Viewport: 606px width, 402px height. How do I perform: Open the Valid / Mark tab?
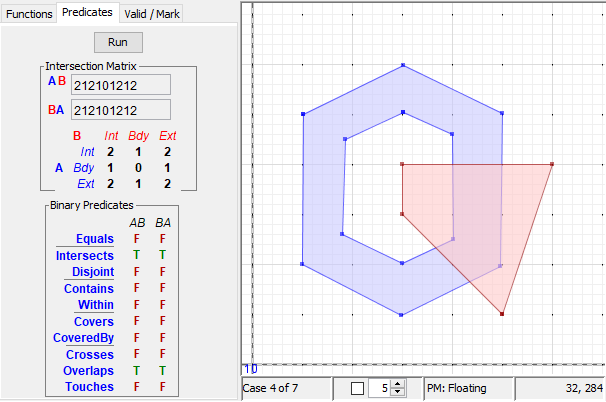[x=152, y=14]
